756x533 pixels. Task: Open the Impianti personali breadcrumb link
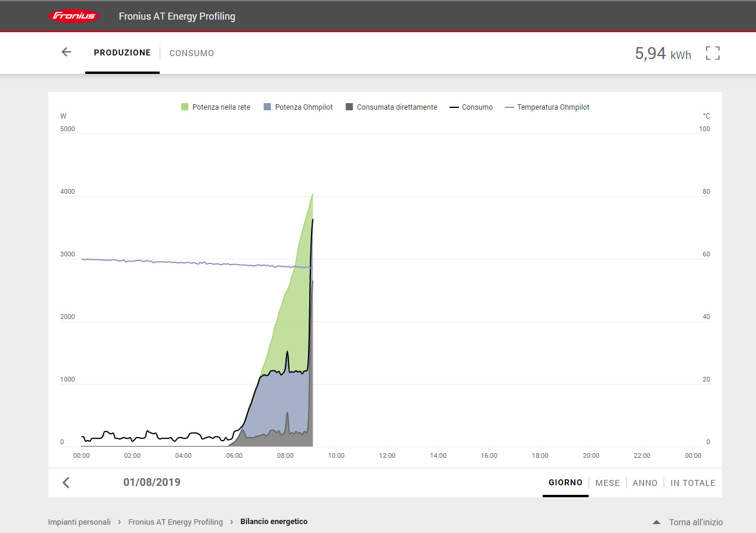pos(79,522)
